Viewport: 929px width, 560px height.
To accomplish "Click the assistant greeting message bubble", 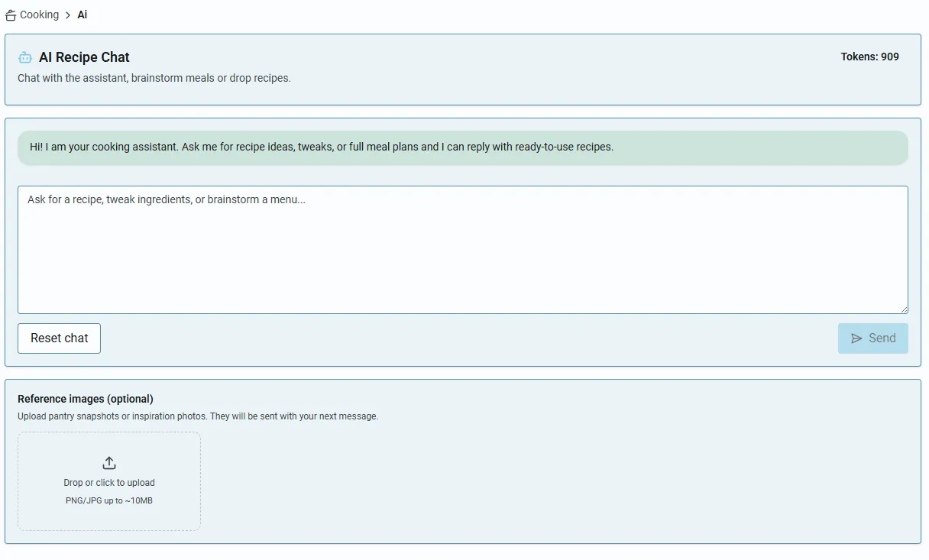I will [462, 147].
